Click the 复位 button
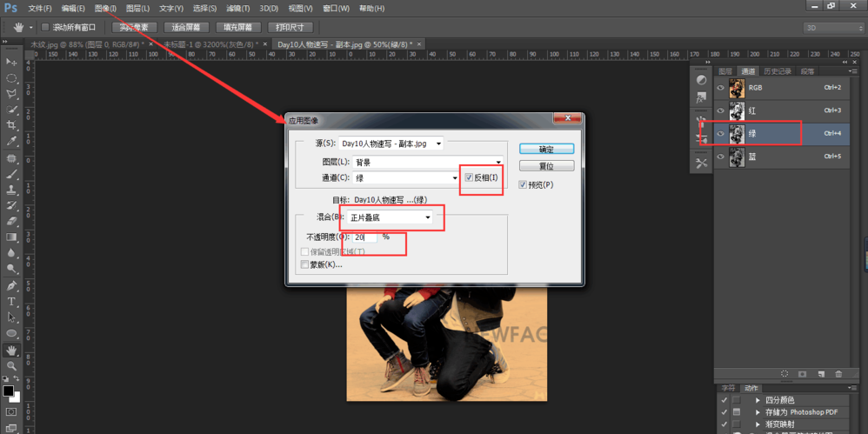Viewport: 868px width, 434px height. pos(546,165)
